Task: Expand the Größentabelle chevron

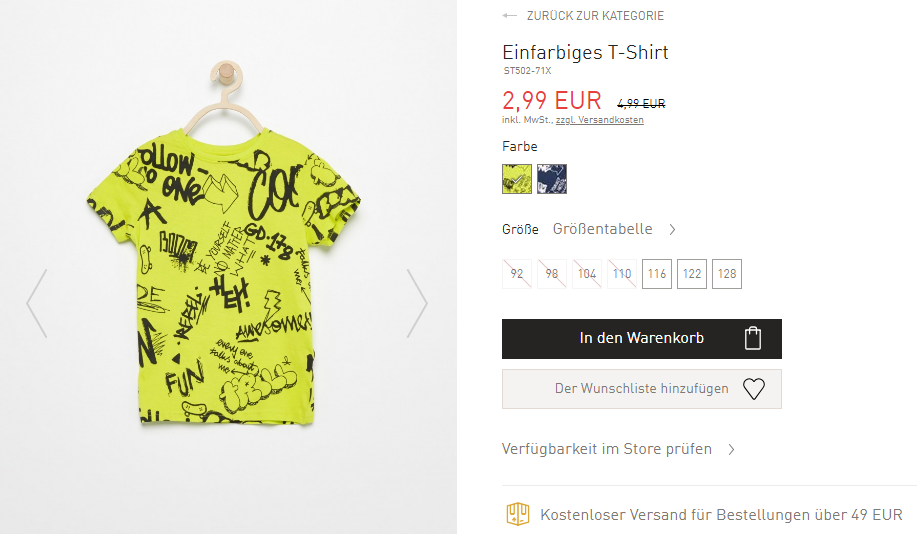Action: click(673, 229)
